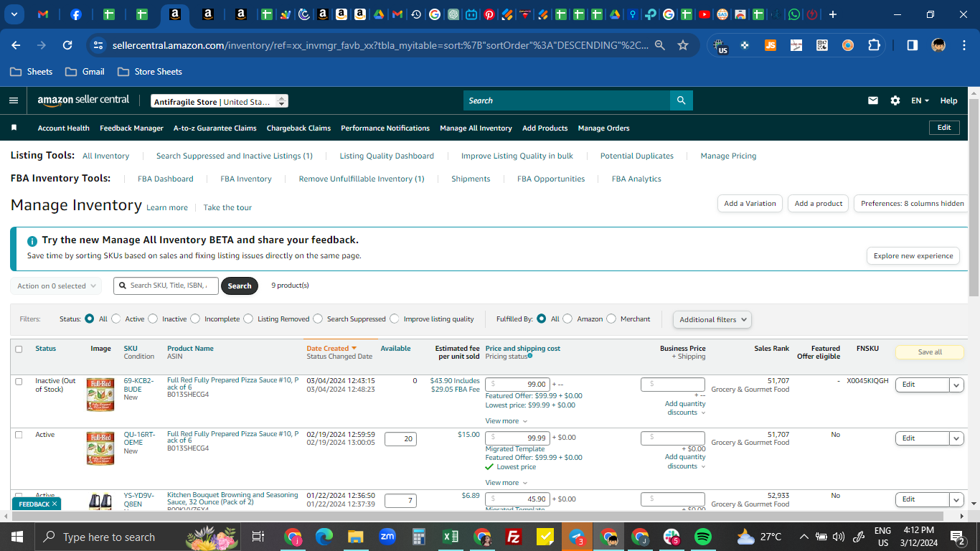
Task: Click the Amazon Seller Central logo
Action: (83, 100)
